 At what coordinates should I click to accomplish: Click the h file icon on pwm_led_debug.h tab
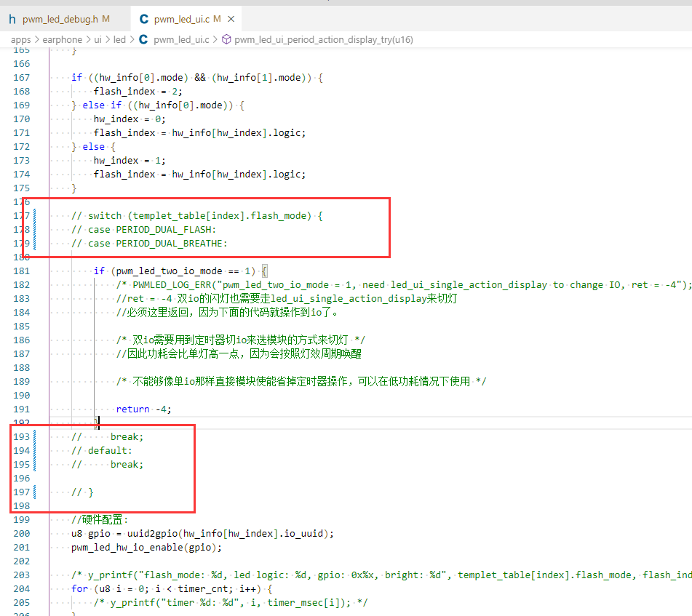pos(12,19)
